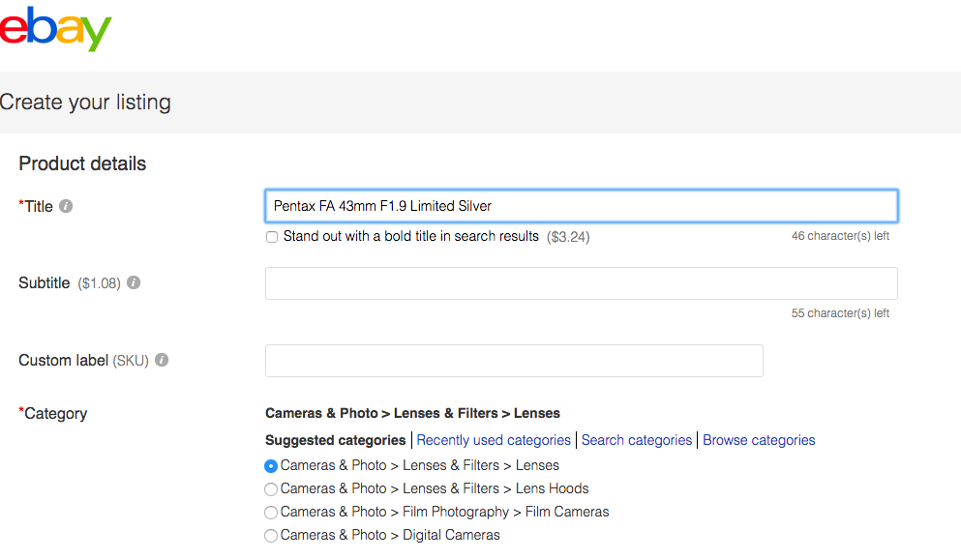This screenshot has width=961, height=560.
Task: Open the Title info icon
Action: (66, 206)
